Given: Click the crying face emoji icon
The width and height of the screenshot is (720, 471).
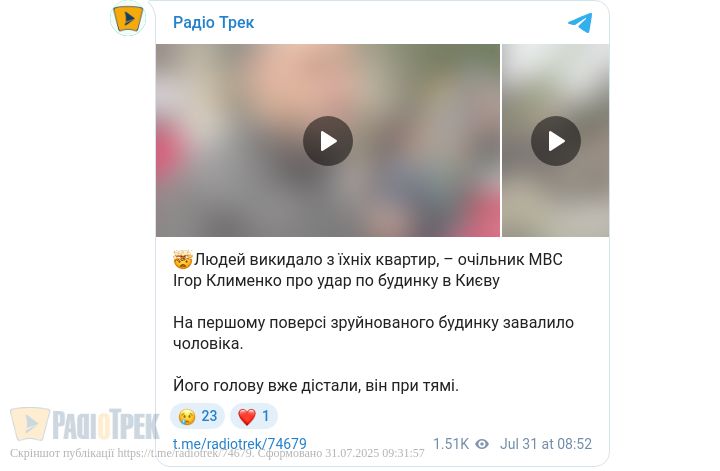Looking at the screenshot, I should coord(187,416).
